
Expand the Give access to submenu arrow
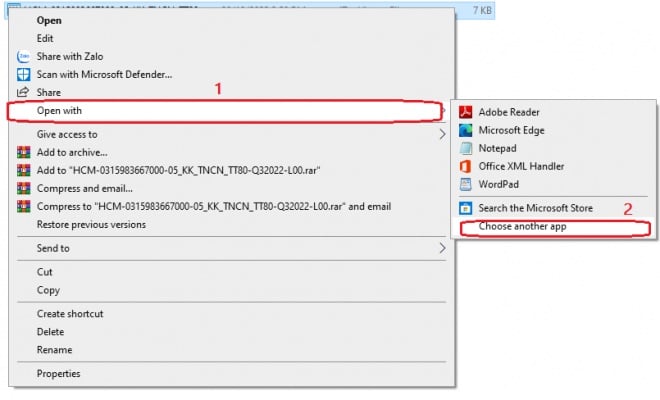(x=442, y=134)
